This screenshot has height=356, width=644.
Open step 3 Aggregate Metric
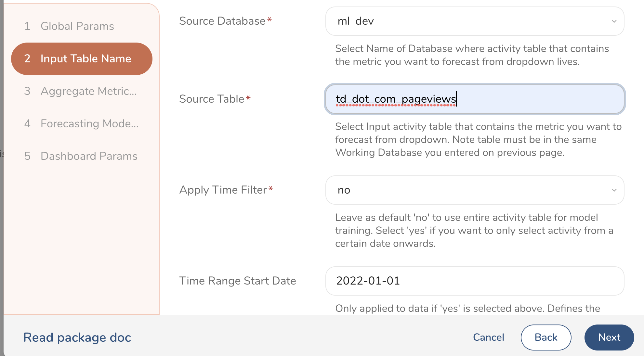coord(81,91)
